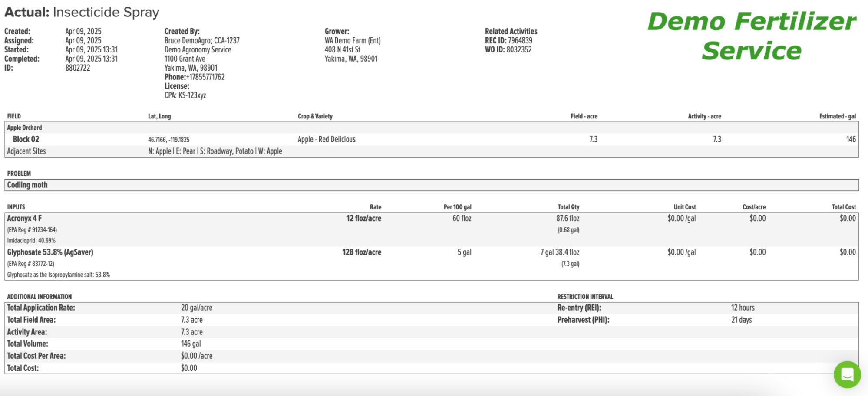Click the Re-entry (REI) 12 hours value
This screenshot has height=396, width=868.
(x=743, y=308)
